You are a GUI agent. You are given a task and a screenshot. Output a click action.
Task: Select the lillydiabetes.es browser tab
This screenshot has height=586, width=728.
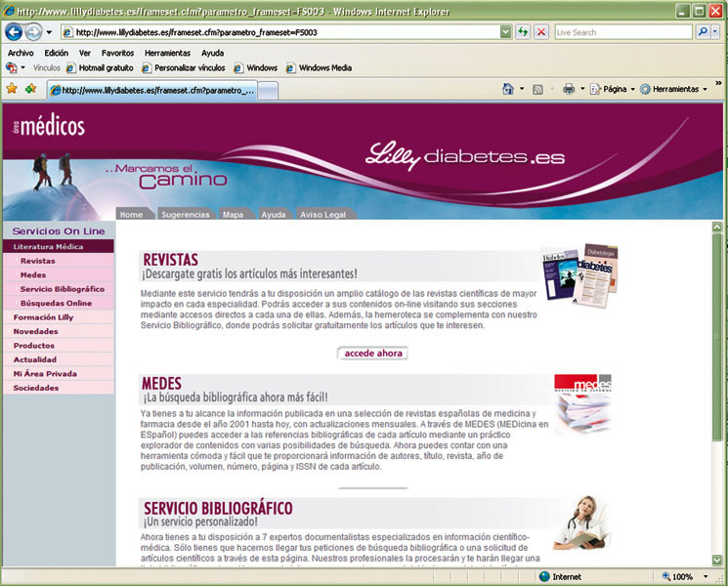(x=152, y=91)
